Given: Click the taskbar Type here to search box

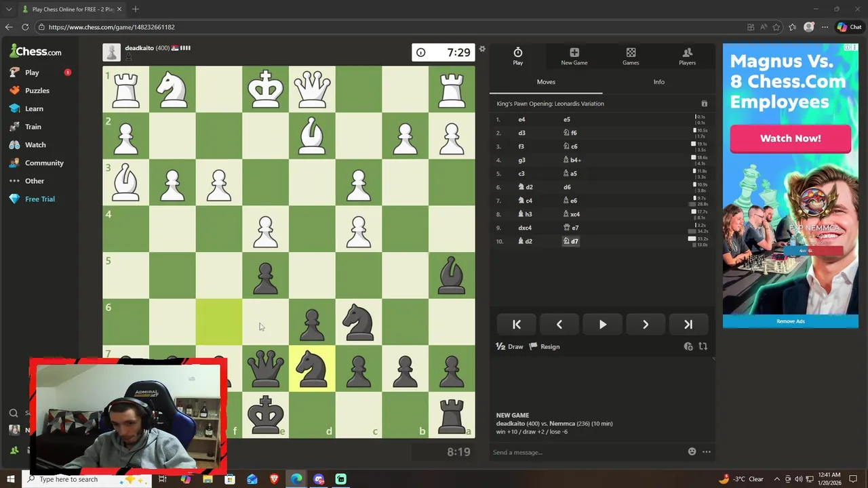Looking at the screenshot, I should [x=88, y=480].
